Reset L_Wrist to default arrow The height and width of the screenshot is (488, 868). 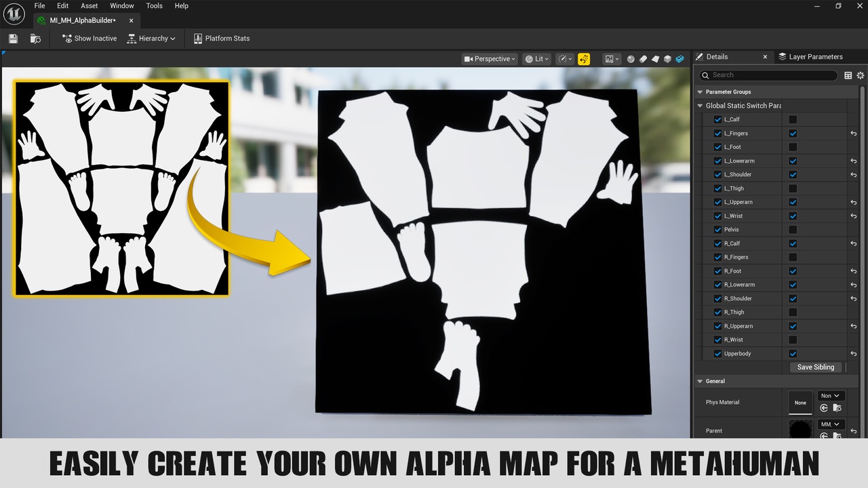tap(854, 216)
